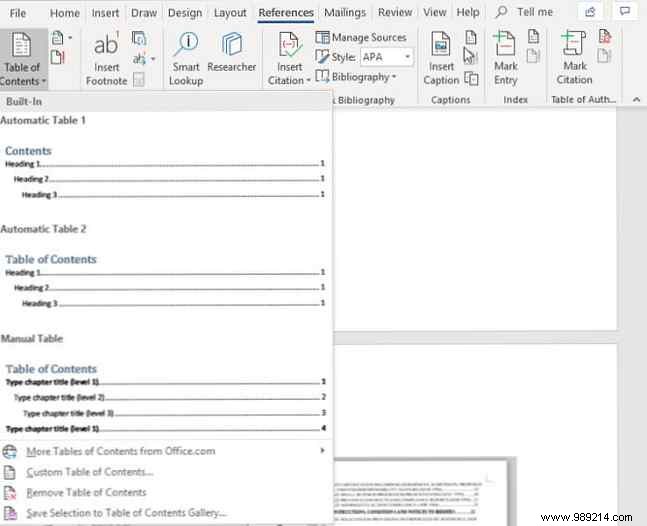
Task: Click the Built-In gallery header
Action: [x=165, y=101]
